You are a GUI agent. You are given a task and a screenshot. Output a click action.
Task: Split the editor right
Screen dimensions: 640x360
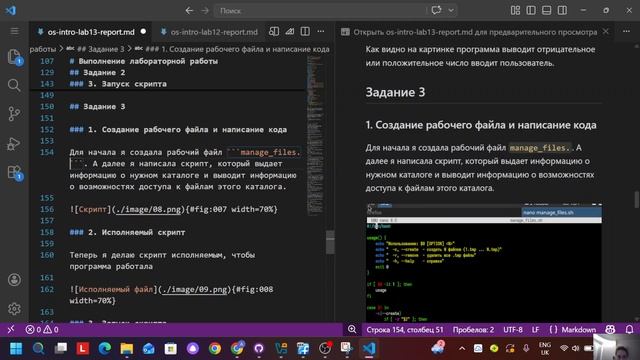(x=305, y=31)
